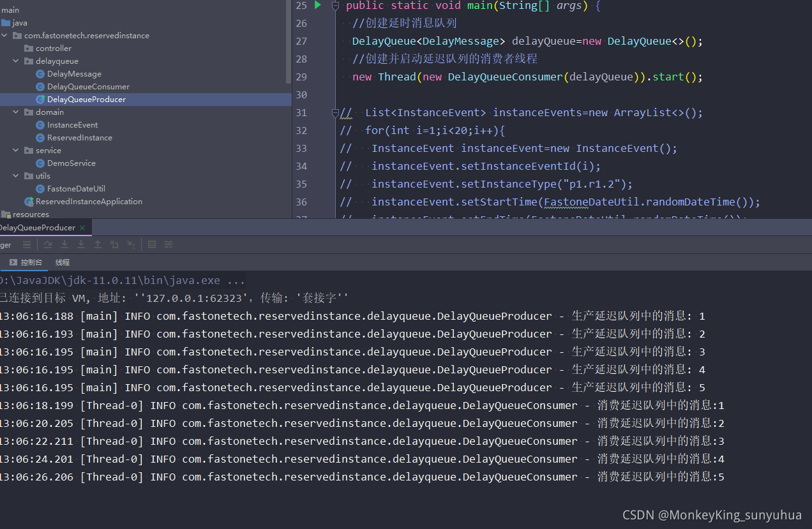Select the controller package in tree
The image size is (812, 529).
pyautogui.click(x=54, y=48)
